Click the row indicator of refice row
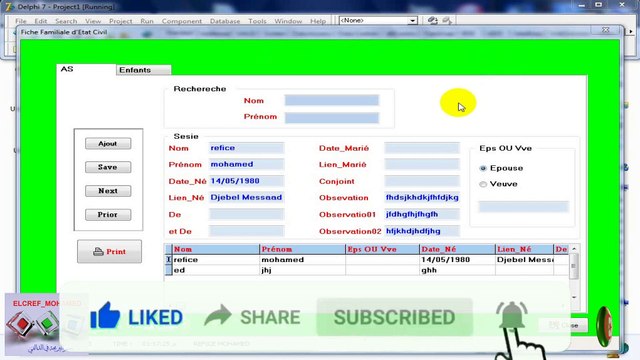Viewport: 640px width, 360px height. click(169, 260)
